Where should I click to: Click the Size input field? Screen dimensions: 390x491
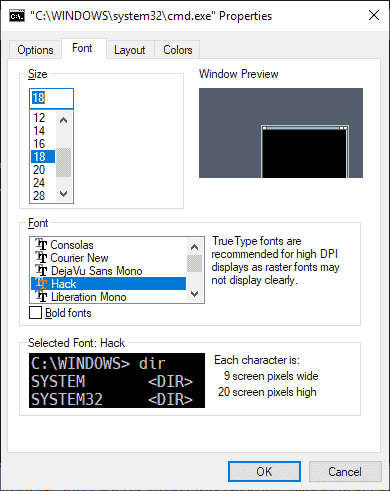[x=51, y=98]
